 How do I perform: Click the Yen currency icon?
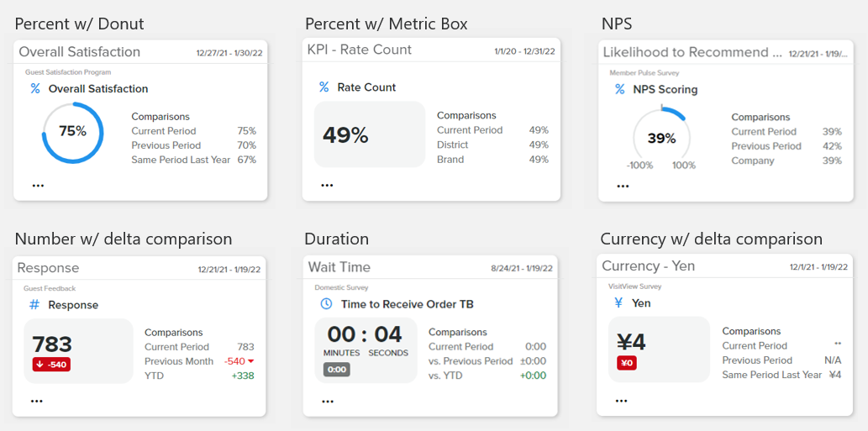pyautogui.click(x=618, y=303)
